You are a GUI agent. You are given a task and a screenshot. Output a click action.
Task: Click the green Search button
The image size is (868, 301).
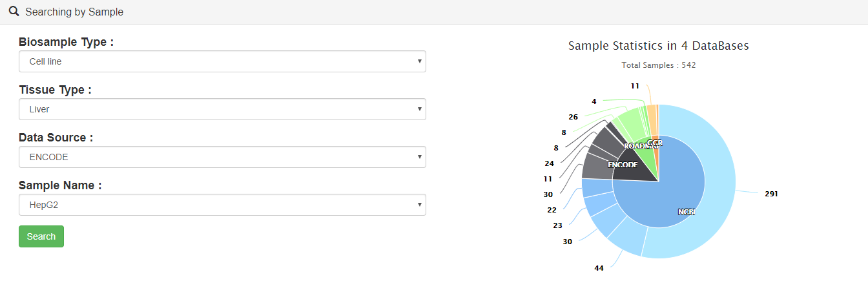[41, 236]
